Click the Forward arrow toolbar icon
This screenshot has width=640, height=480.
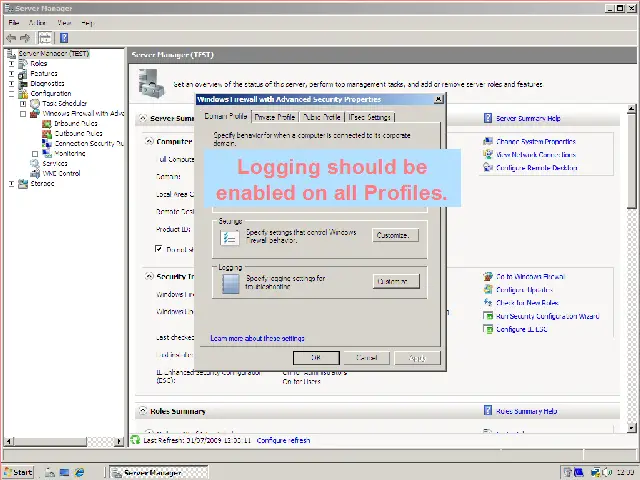[25, 38]
